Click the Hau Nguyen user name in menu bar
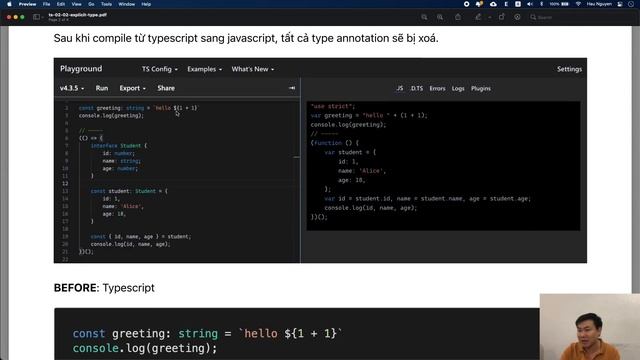The image size is (640, 360). 599,4
